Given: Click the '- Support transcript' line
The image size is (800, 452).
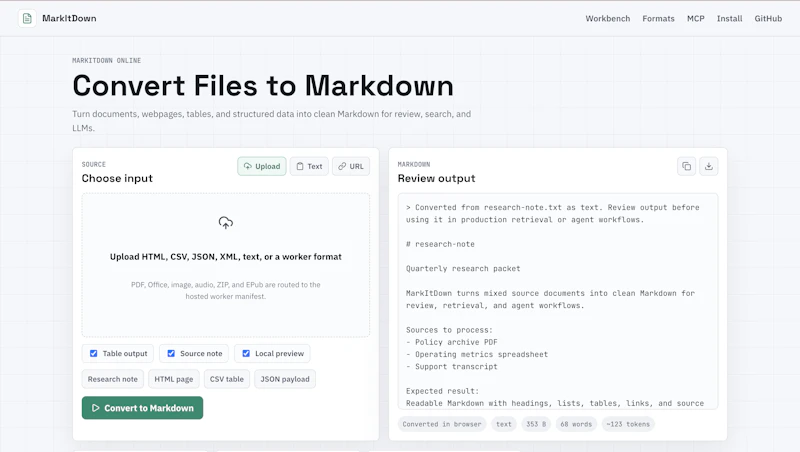Looking at the screenshot, I should [x=452, y=367].
